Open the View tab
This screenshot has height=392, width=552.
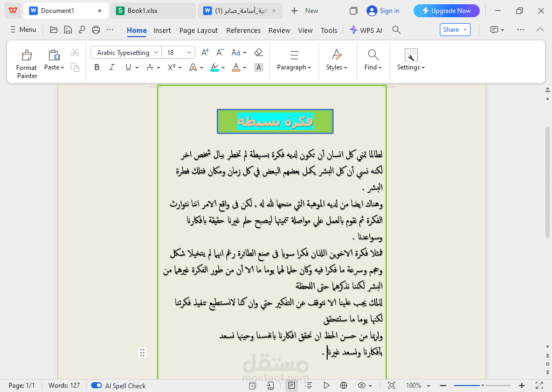[x=305, y=31]
